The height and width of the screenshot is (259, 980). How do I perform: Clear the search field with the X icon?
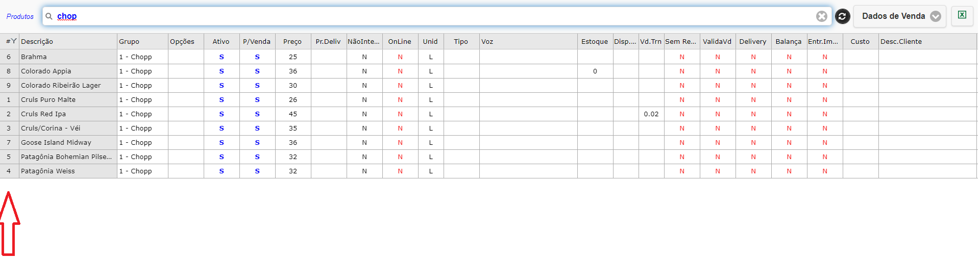click(x=821, y=16)
